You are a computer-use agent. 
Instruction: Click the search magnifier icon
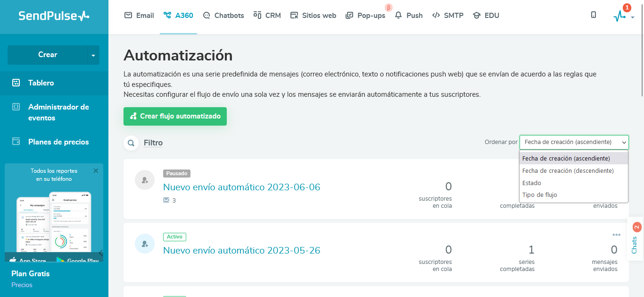click(131, 143)
